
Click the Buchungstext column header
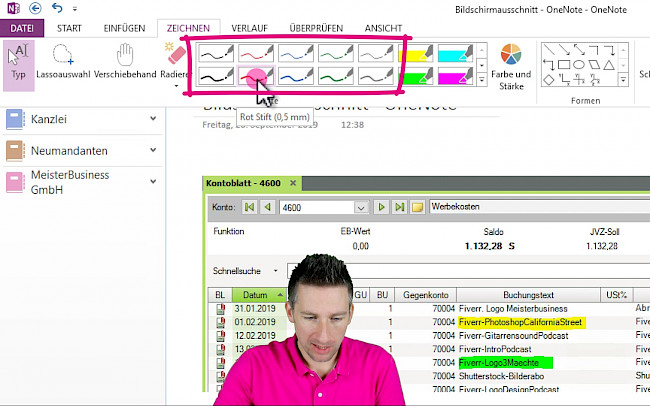(x=529, y=295)
